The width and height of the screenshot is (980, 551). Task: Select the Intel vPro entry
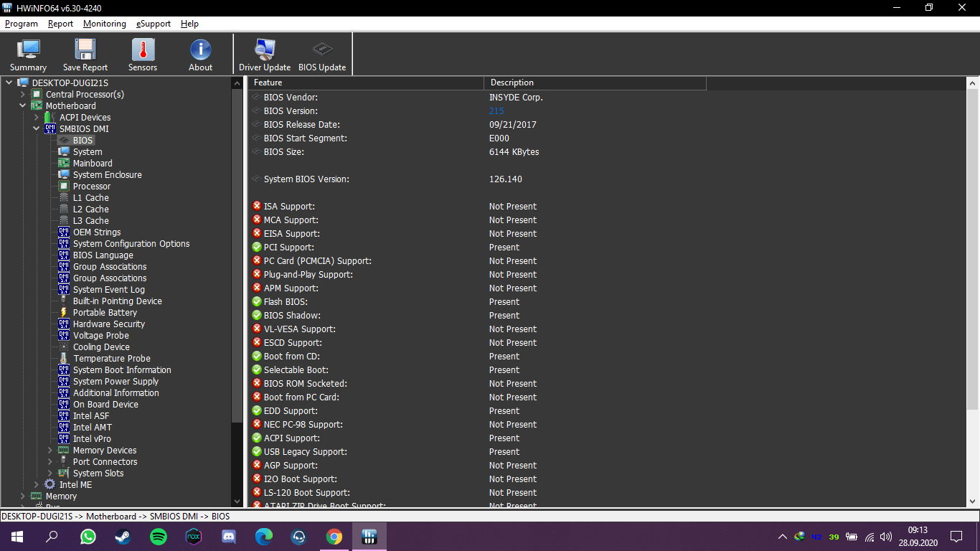[92, 438]
